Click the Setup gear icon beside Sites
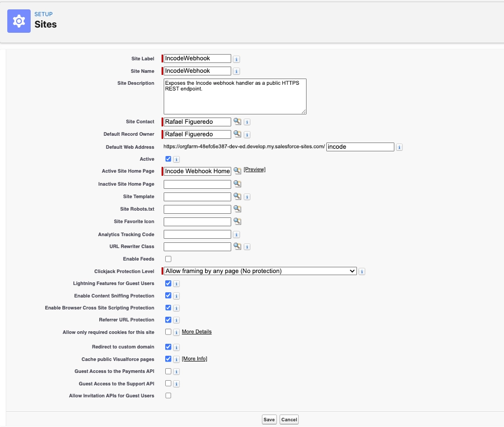 19,21
